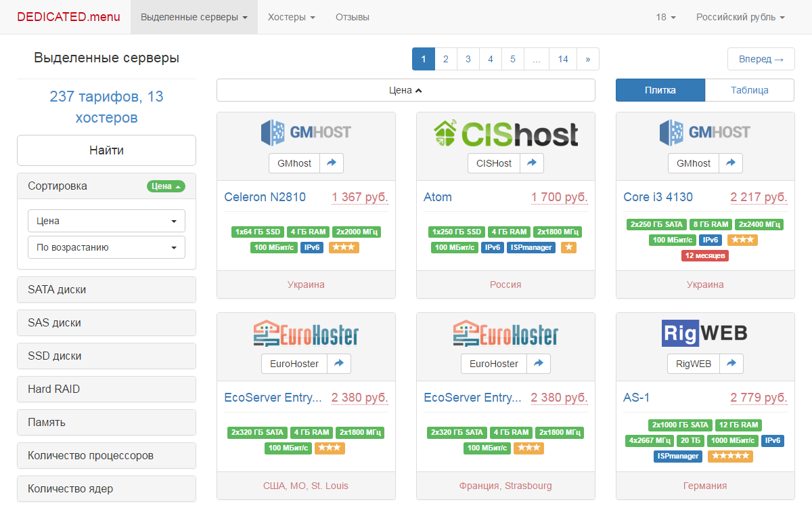Viewport: 812px width, 508px height.
Task: Click the Найти search button
Action: pos(106,150)
